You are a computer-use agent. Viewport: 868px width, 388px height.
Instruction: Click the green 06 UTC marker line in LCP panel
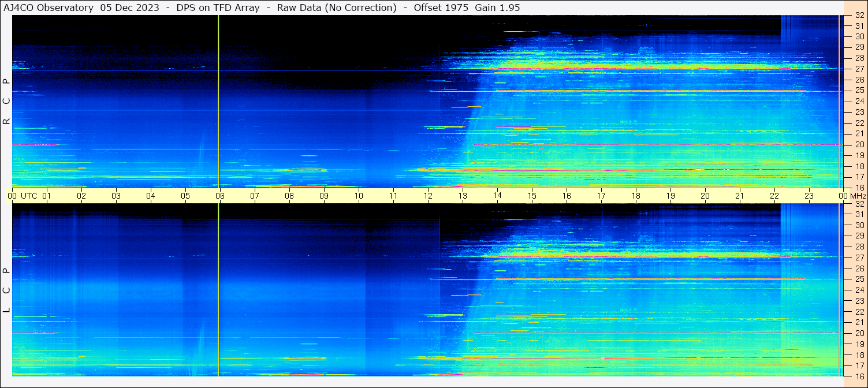(x=218, y=290)
